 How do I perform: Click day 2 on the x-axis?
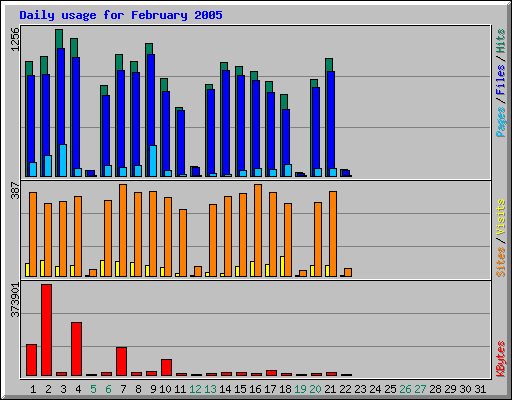48,389
